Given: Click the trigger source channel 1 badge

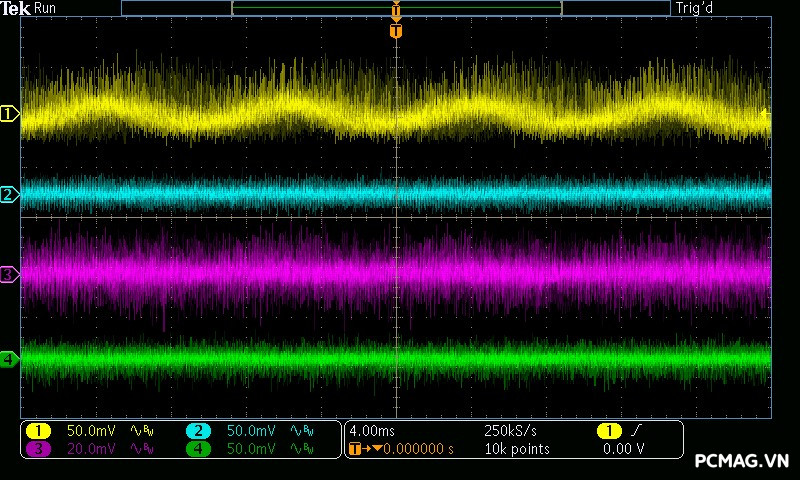Looking at the screenshot, I should (609, 430).
